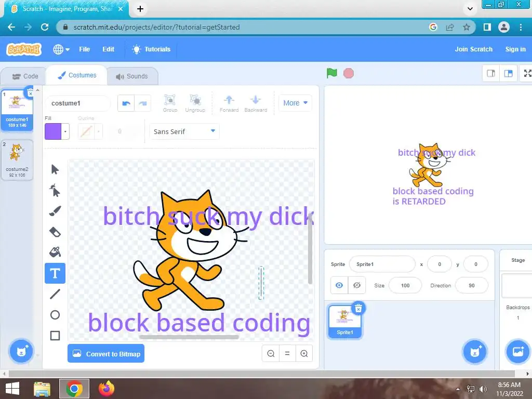Click Convert to Bitmap button
The height and width of the screenshot is (399, 532).
pos(106,353)
